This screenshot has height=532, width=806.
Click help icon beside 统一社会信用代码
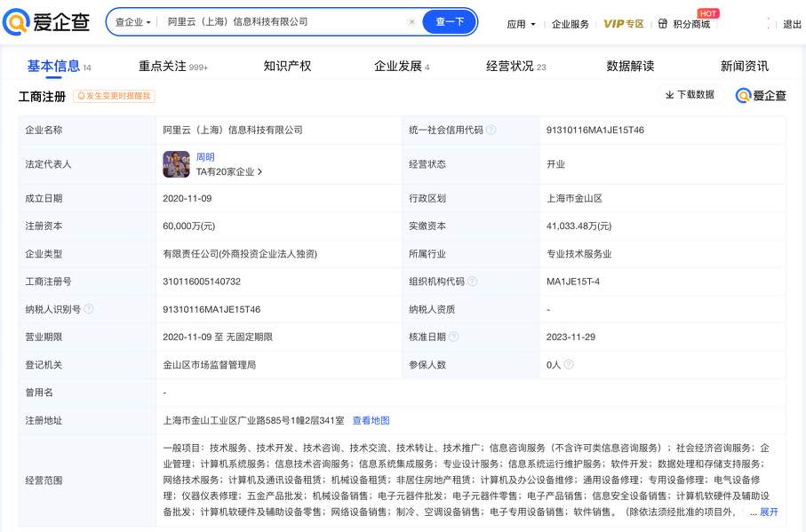[491, 130]
